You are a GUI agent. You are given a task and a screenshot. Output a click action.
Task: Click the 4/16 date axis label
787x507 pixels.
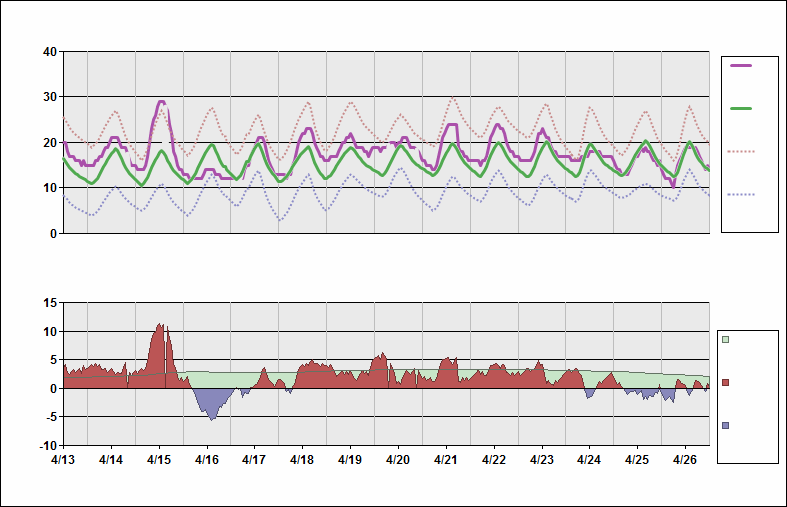[207, 460]
